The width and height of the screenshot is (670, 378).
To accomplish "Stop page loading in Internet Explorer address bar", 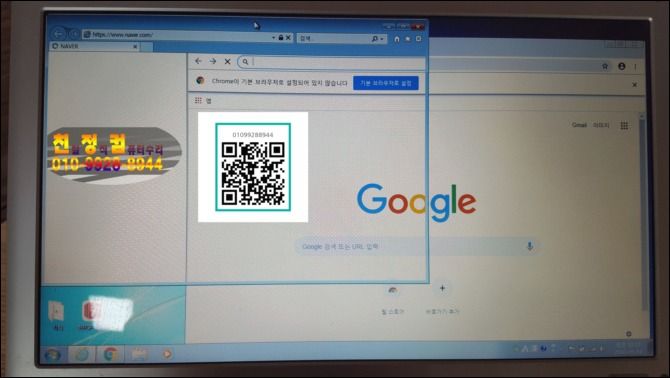I will point(288,38).
